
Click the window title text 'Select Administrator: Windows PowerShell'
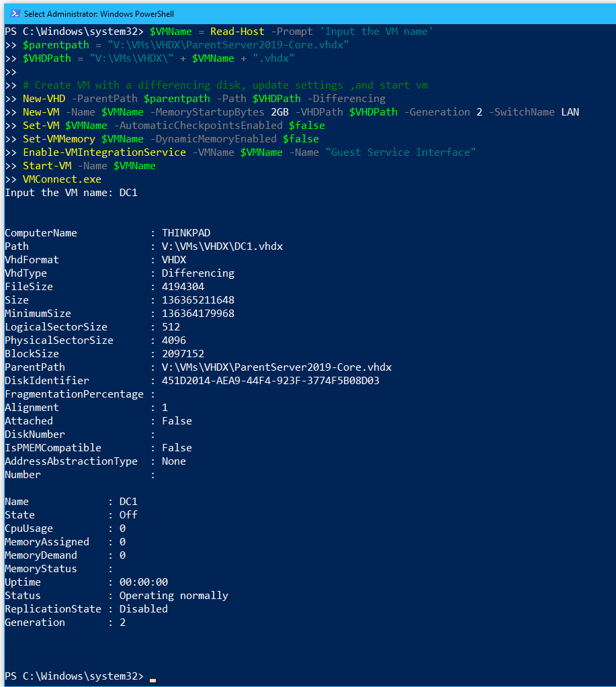click(99, 14)
